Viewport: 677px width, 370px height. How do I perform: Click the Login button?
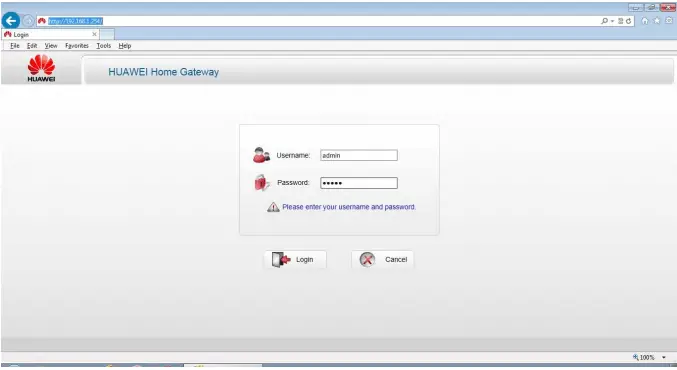point(295,259)
